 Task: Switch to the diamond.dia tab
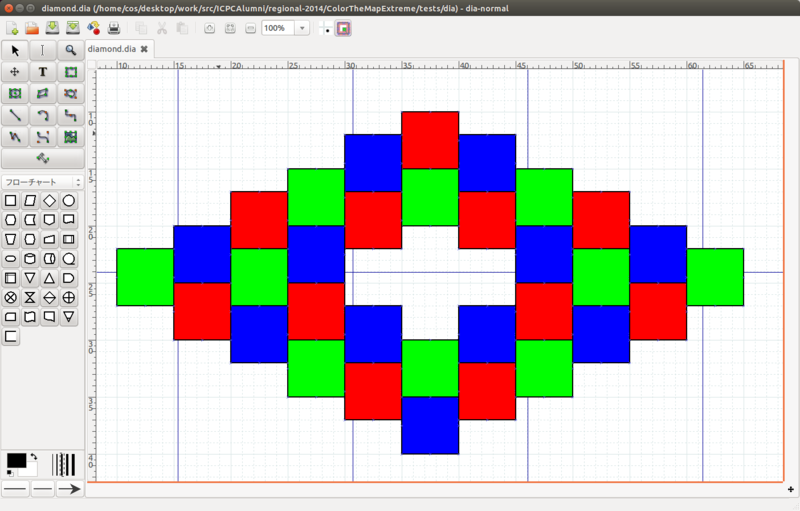click(112, 49)
